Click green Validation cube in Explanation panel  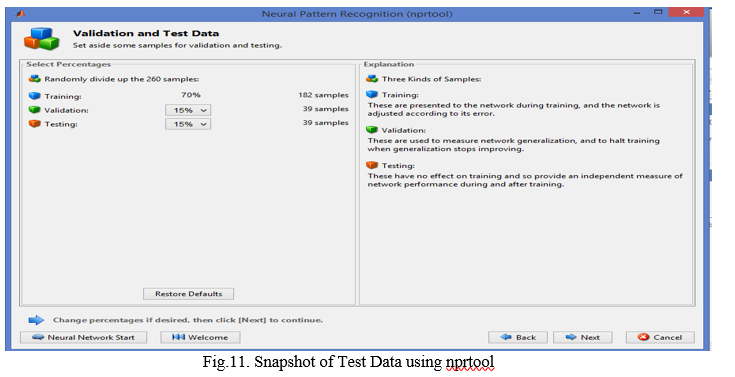coord(372,130)
